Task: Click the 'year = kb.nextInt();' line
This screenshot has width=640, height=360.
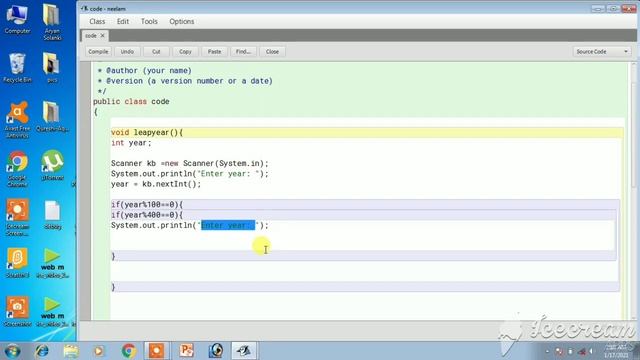Action: (156, 184)
